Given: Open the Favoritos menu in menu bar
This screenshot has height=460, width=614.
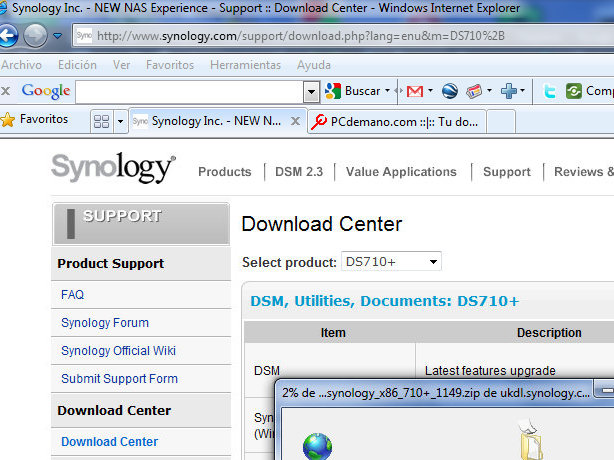Looking at the screenshot, I should coord(170,65).
